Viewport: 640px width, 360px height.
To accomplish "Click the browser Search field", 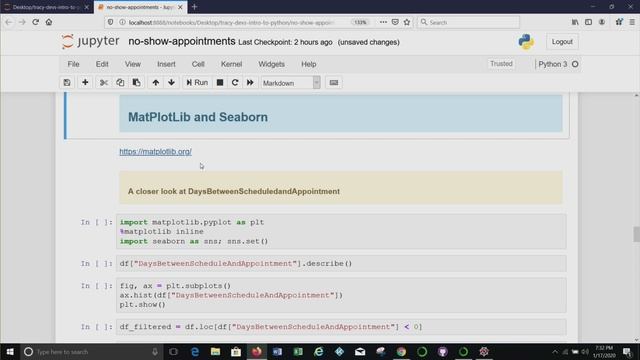I will click(469, 22).
